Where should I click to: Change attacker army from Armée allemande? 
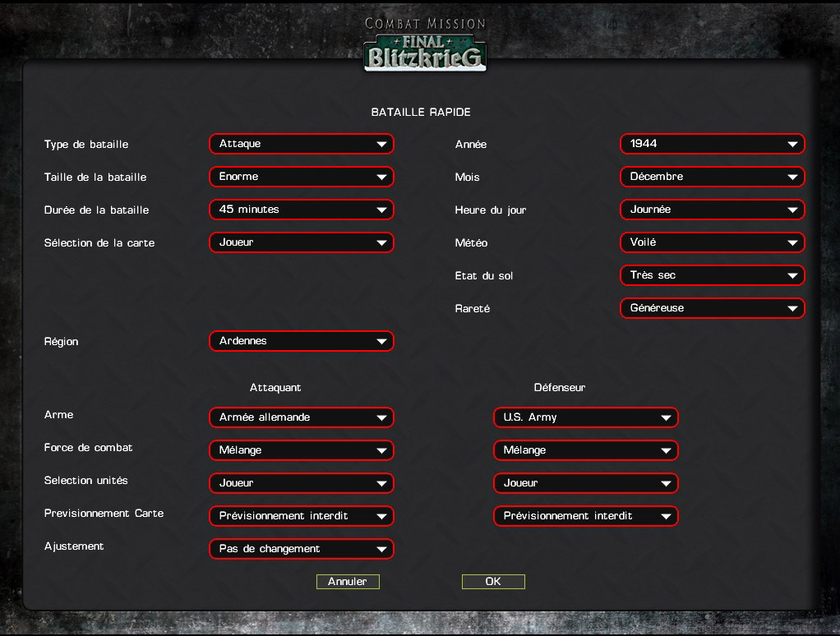point(302,417)
